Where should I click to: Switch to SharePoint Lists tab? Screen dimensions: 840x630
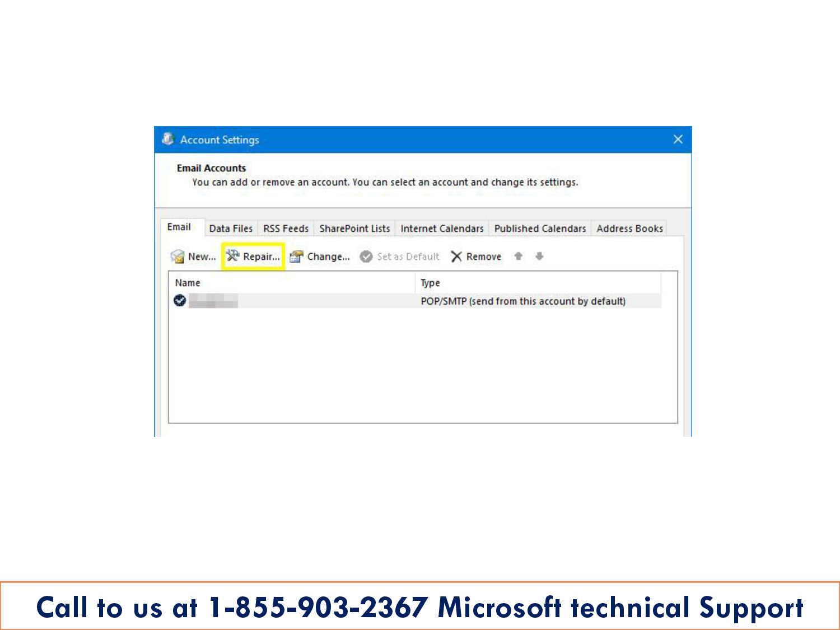pos(354,228)
